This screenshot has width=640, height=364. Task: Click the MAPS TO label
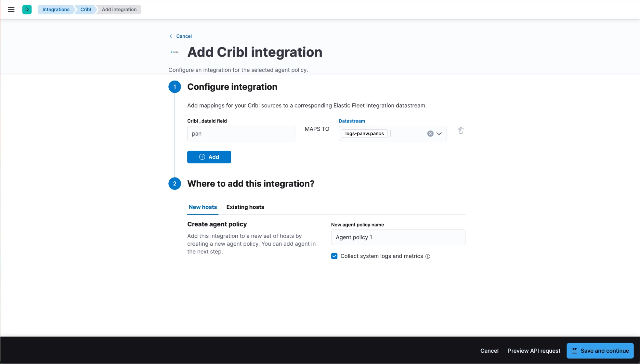coord(317,129)
